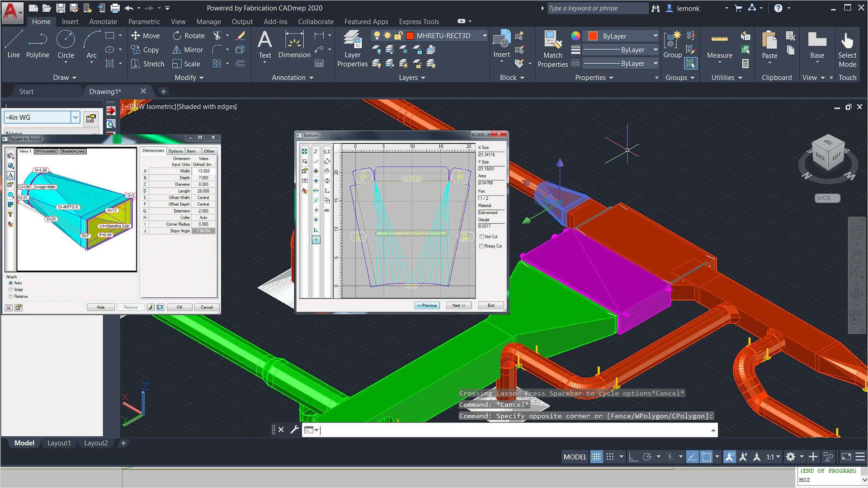
Task: Select the Snap attach radio button
Action: click(x=11, y=290)
